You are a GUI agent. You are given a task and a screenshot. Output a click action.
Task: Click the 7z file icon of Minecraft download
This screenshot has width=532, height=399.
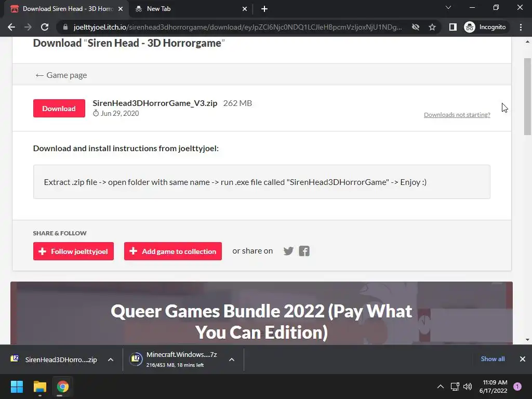coord(136,359)
